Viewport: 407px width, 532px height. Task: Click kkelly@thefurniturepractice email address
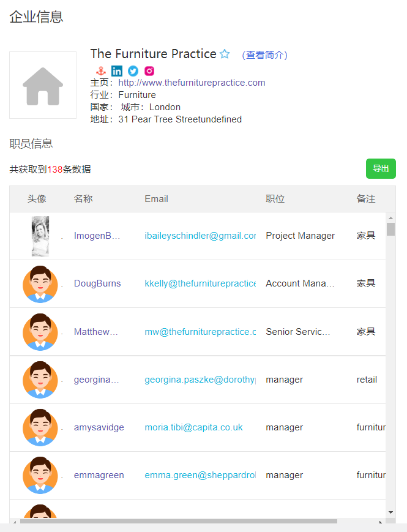(200, 283)
